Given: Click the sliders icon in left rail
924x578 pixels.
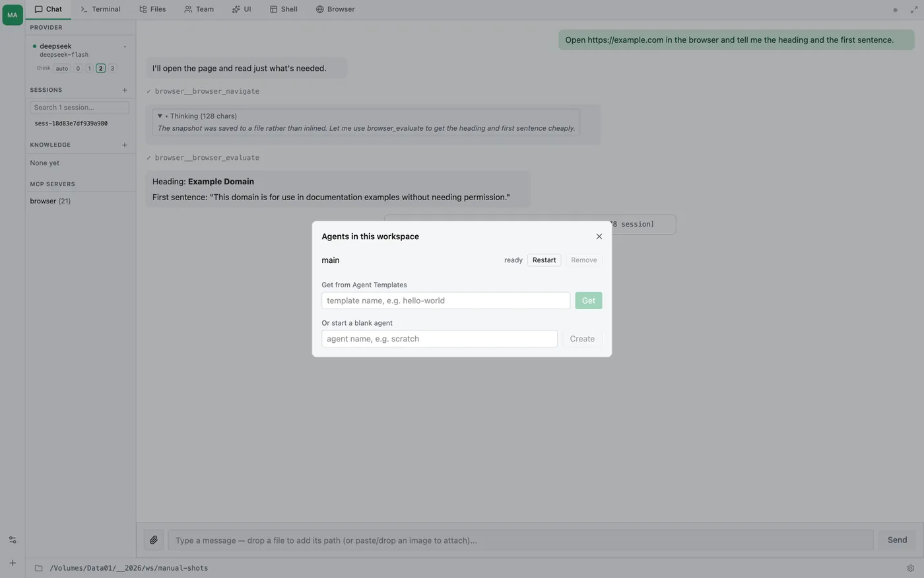Looking at the screenshot, I should pyautogui.click(x=13, y=540).
